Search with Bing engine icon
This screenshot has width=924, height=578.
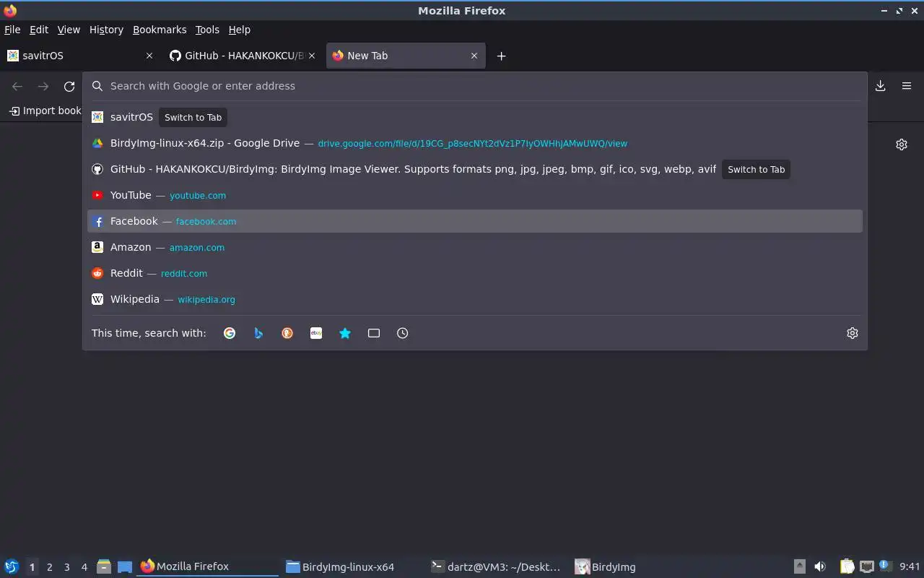(x=258, y=333)
